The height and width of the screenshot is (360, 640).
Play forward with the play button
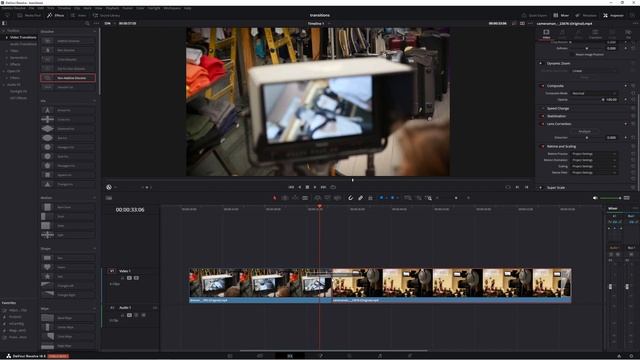[315, 187]
